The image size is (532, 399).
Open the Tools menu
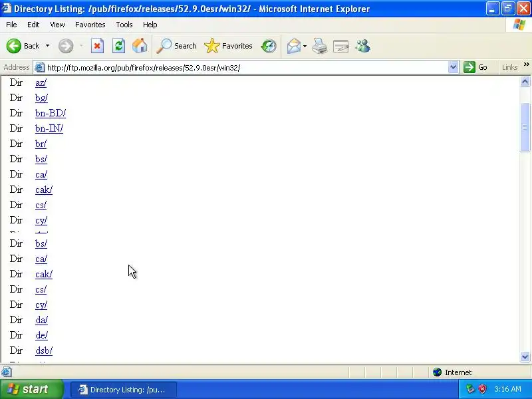124,25
